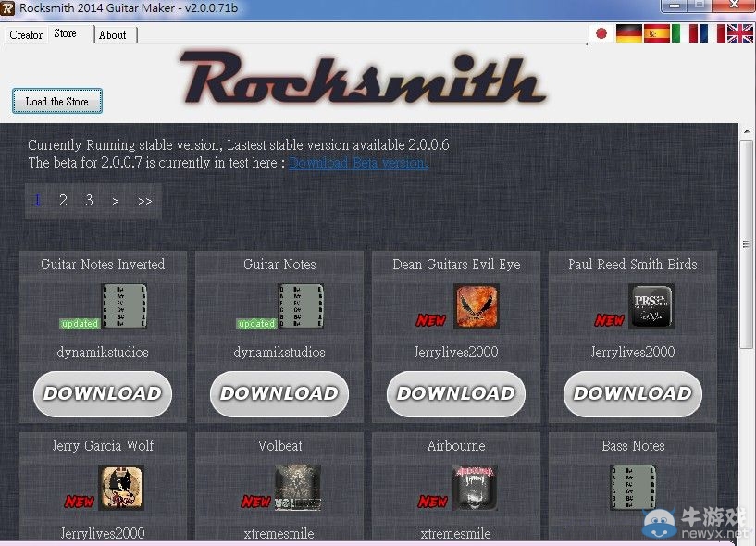Click author xtremesmile under Volbeat

279,533
